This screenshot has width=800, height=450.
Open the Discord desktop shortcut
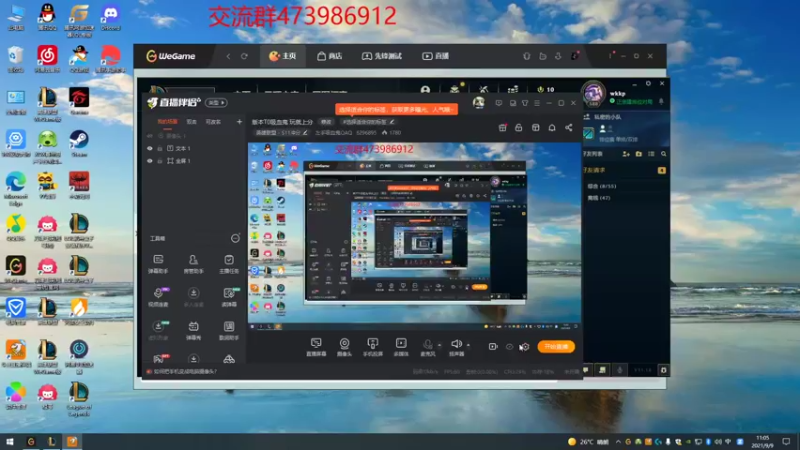point(110,18)
